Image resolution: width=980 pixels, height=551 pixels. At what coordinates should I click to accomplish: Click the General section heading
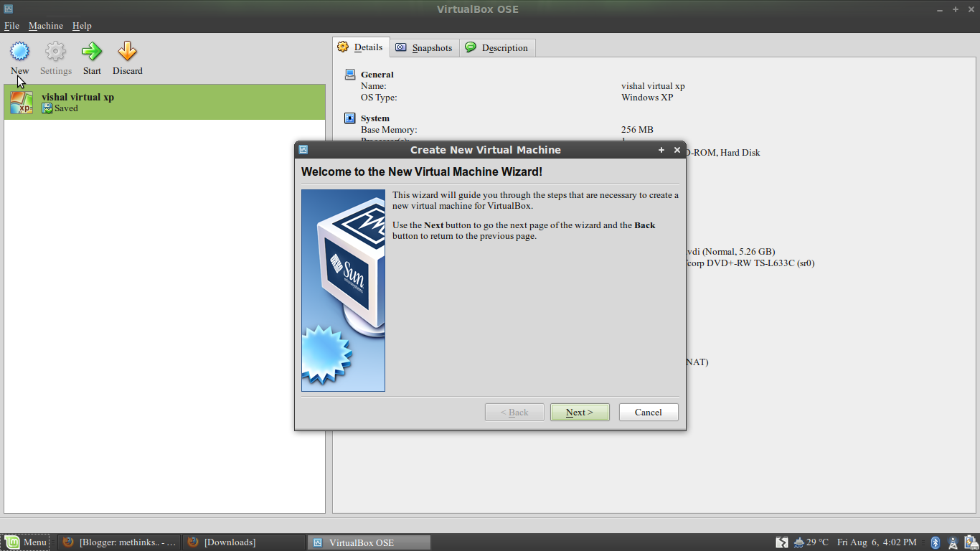377,75
